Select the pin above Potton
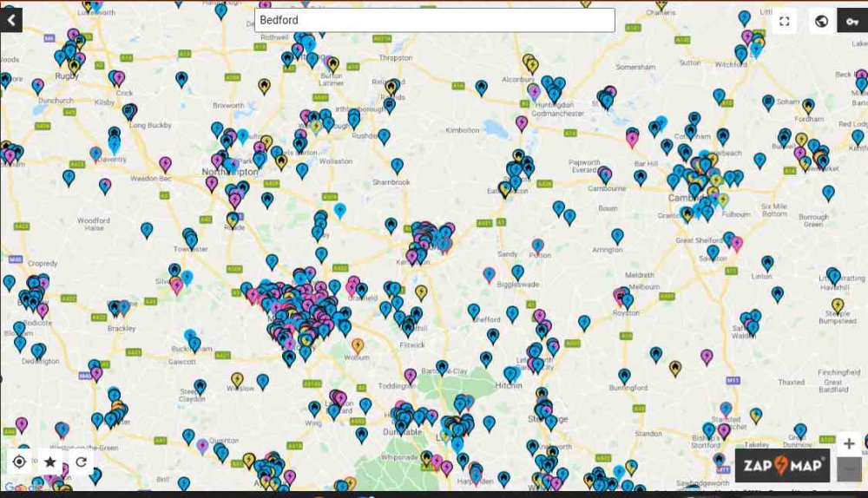 pyautogui.click(x=537, y=246)
